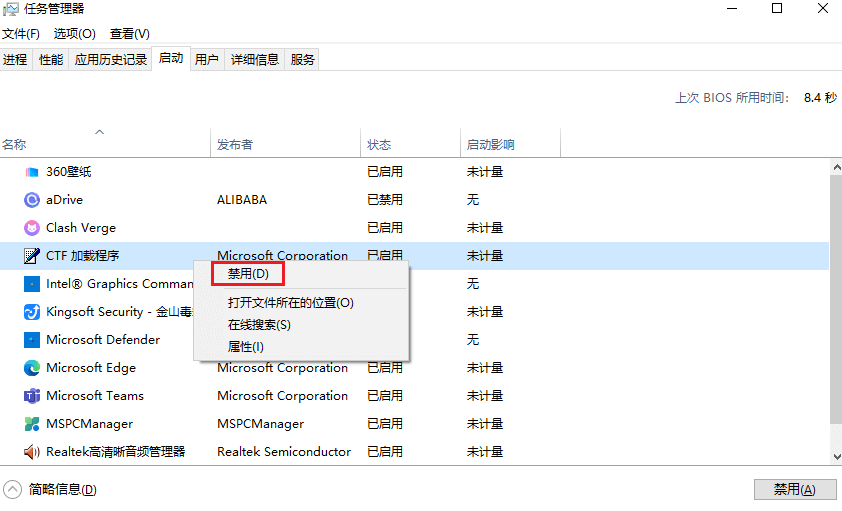Select the Realtek高清晰音频管理器 row name

tap(116, 452)
